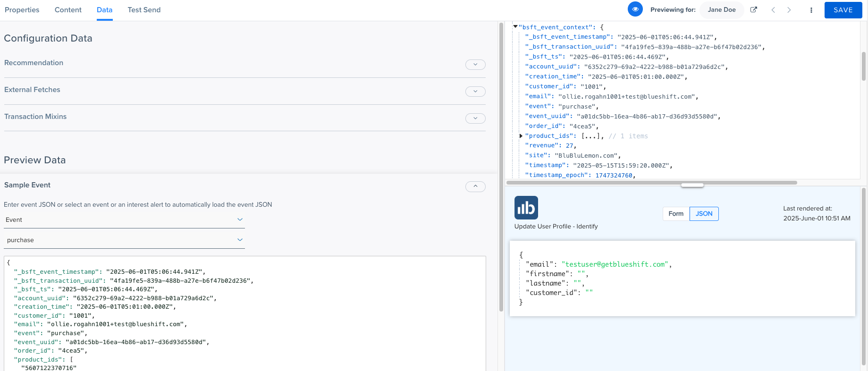This screenshot has width=868, height=371.
Task: Go to previous preview user arrow
Action: click(x=773, y=10)
